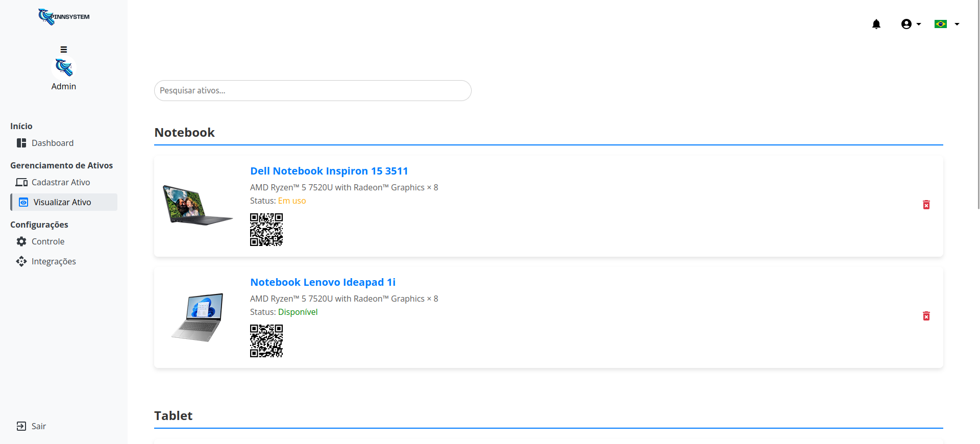Screen dimensions: 980x444
Task: Open the notifications bell
Action: pyautogui.click(x=876, y=24)
